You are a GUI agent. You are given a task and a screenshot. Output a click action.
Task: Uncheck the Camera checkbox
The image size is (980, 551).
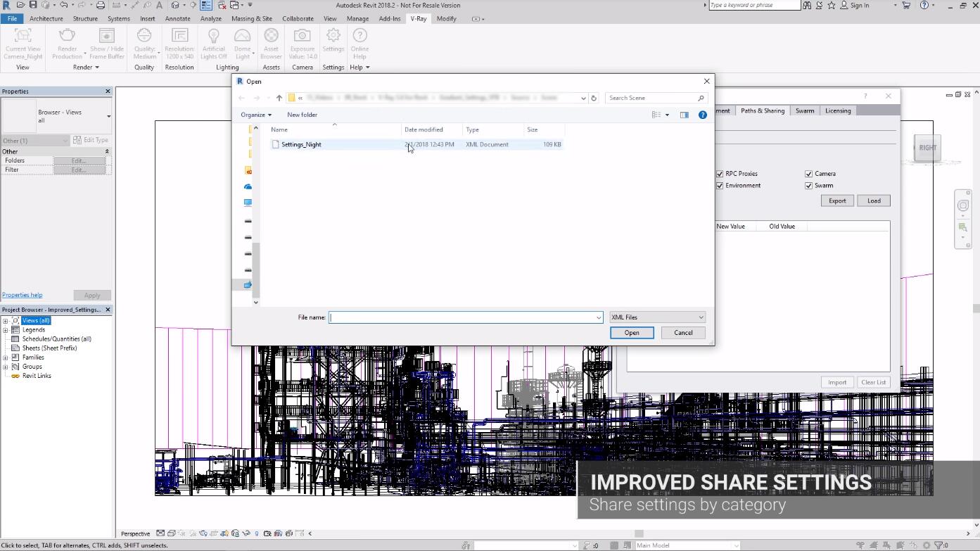pyautogui.click(x=808, y=174)
